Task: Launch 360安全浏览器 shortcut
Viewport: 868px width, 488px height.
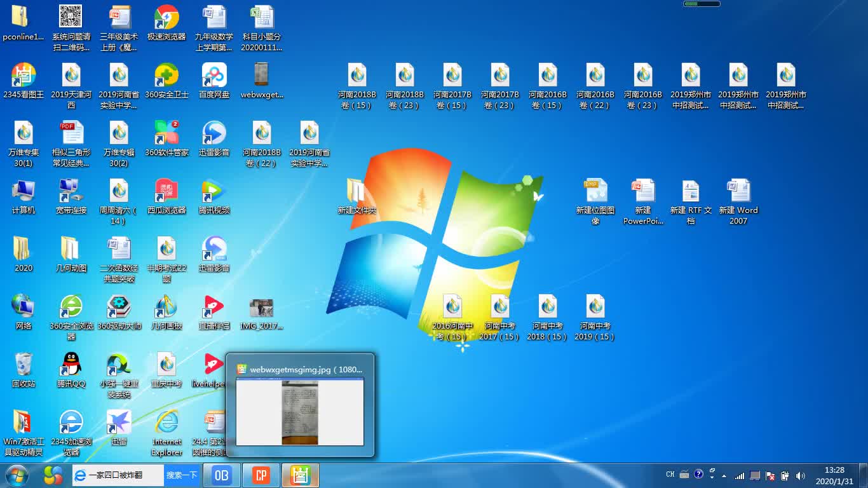Action: pos(71,317)
